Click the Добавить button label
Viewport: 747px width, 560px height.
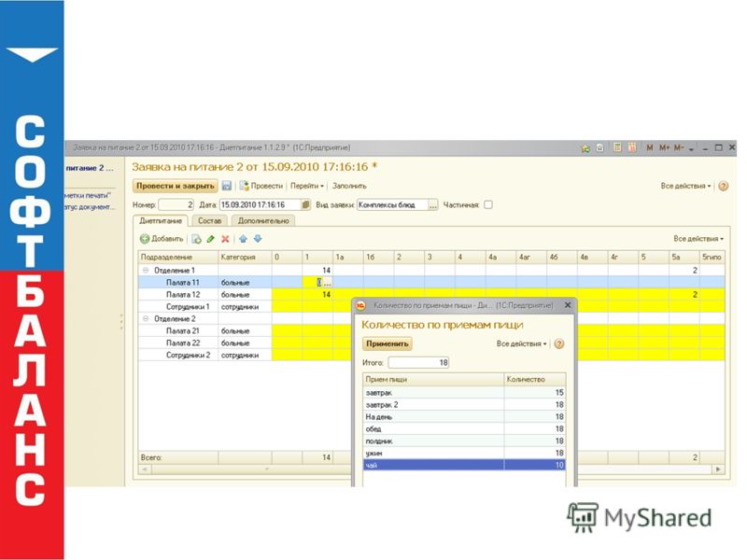(x=167, y=239)
